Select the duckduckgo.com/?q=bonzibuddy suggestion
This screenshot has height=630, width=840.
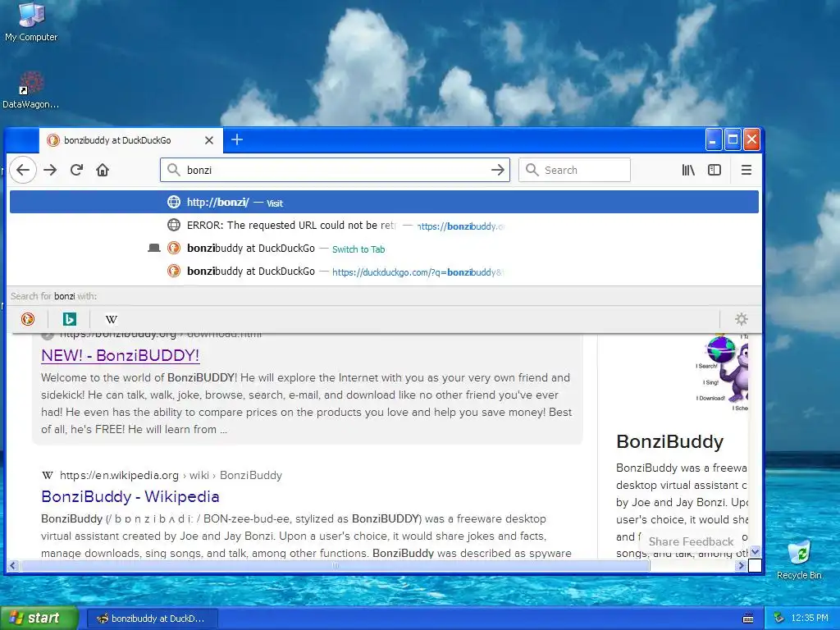[384, 272]
